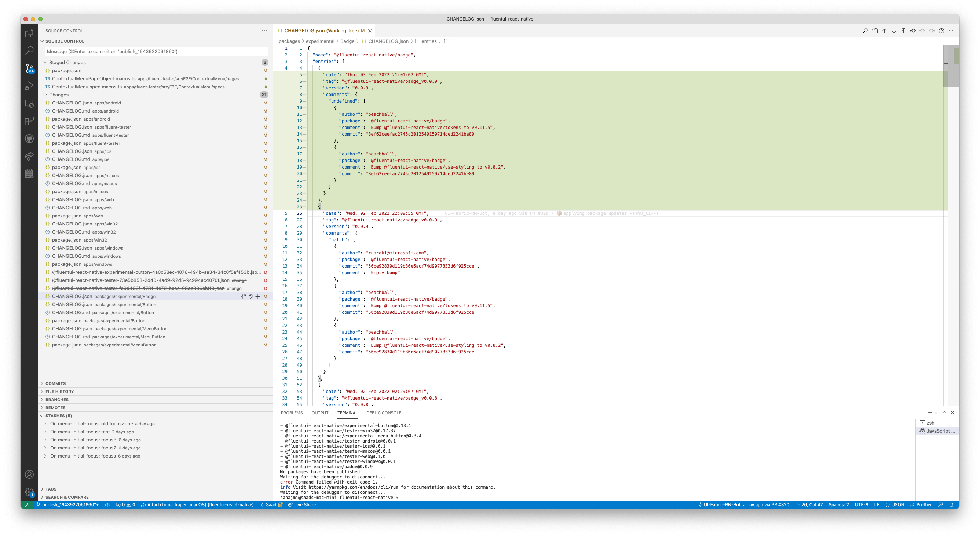Screen dimensions: 980x536
Task: Switch to the PROBLEMS tab
Action: click(292, 413)
